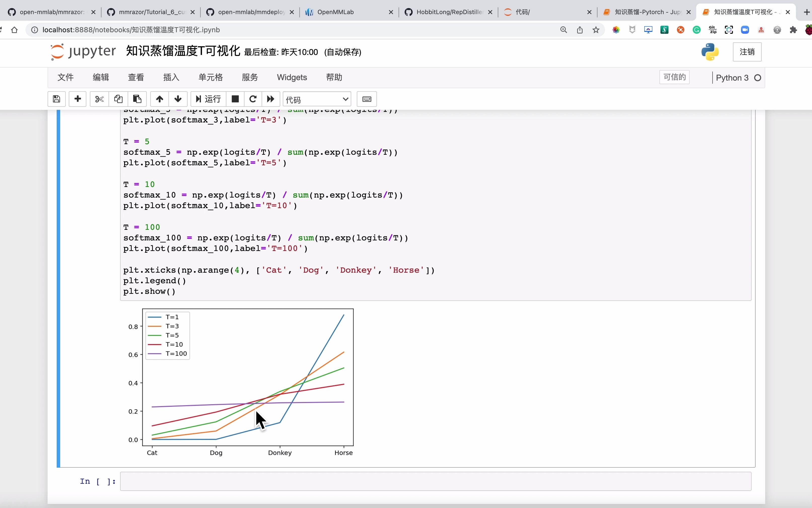Switch to the OpenMMLab browser tab
The height and width of the screenshot is (508, 812).
point(348,12)
